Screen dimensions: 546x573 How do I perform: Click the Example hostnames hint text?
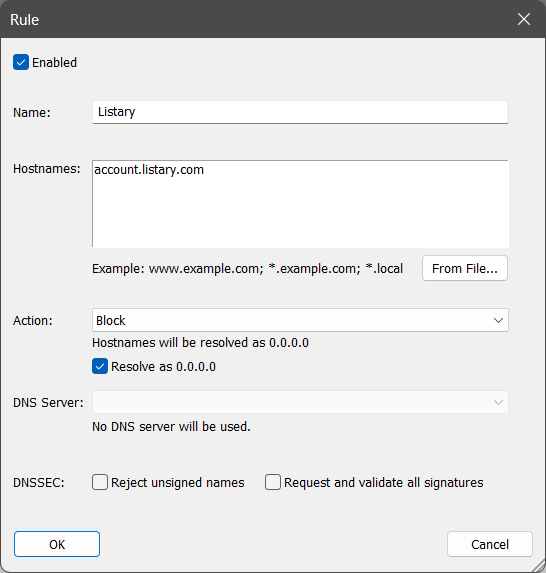pos(247,269)
